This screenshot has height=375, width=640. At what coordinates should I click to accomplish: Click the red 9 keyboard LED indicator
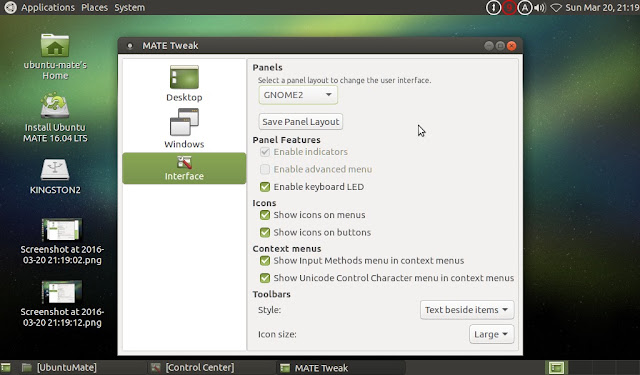click(x=509, y=7)
